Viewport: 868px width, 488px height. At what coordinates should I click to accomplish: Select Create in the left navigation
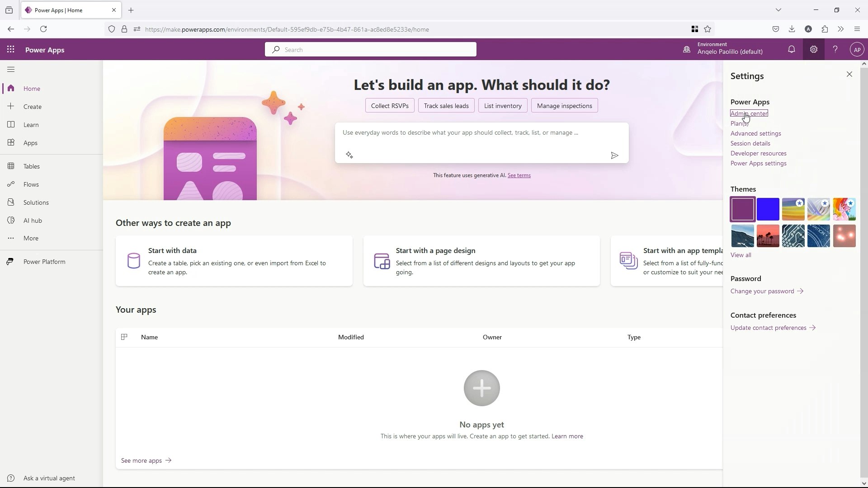pyautogui.click(x=32, y=107)
